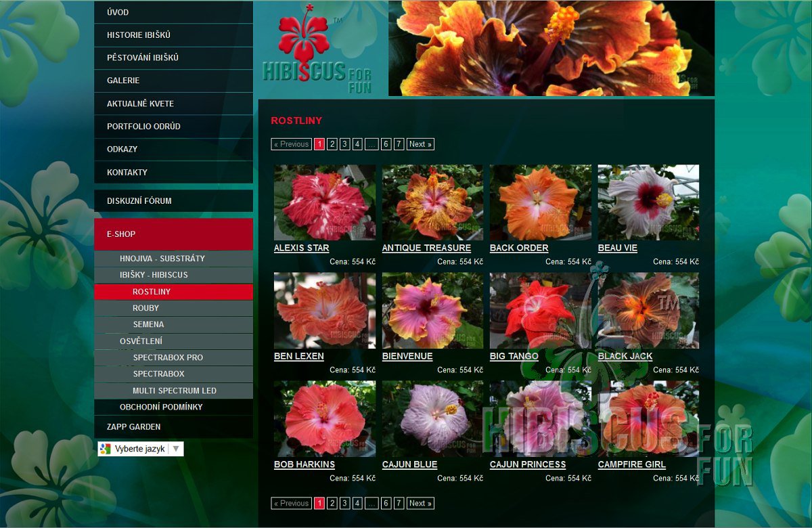812x528 pixels.
Task: Open the Galerie menu item
Action: [x=123, y=81]
